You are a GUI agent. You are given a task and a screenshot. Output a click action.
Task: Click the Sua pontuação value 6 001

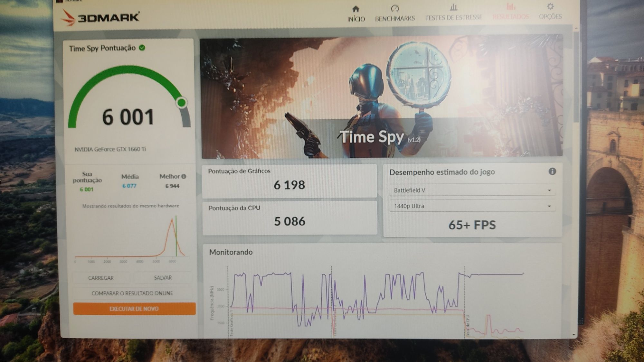(x=87, y=190)
